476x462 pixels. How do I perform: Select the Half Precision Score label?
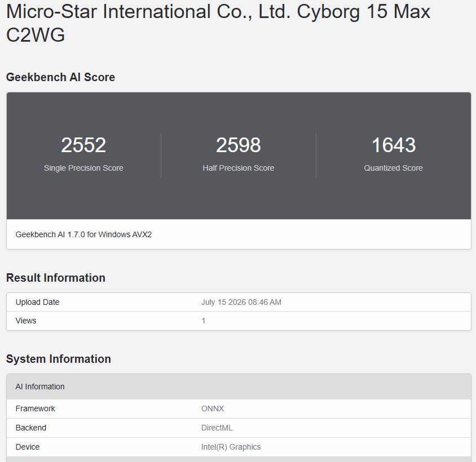pos(239,168)
